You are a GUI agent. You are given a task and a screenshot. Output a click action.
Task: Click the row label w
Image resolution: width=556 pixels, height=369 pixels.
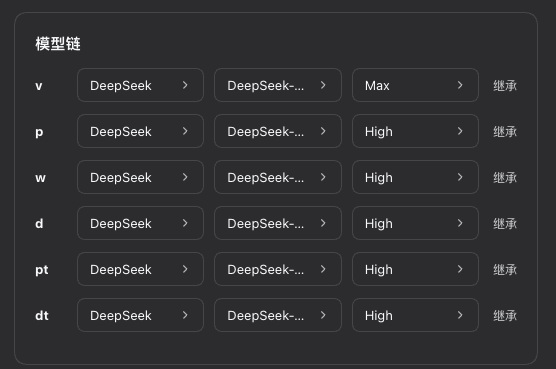[40, 178]
